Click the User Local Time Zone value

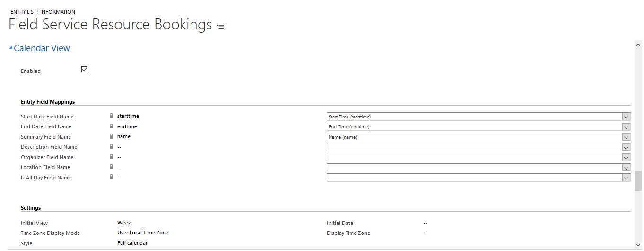(x=143, y=233)
